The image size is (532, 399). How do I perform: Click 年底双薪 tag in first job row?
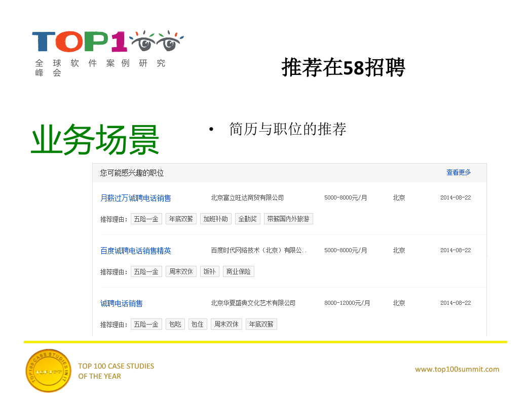[x=181, y=219]
